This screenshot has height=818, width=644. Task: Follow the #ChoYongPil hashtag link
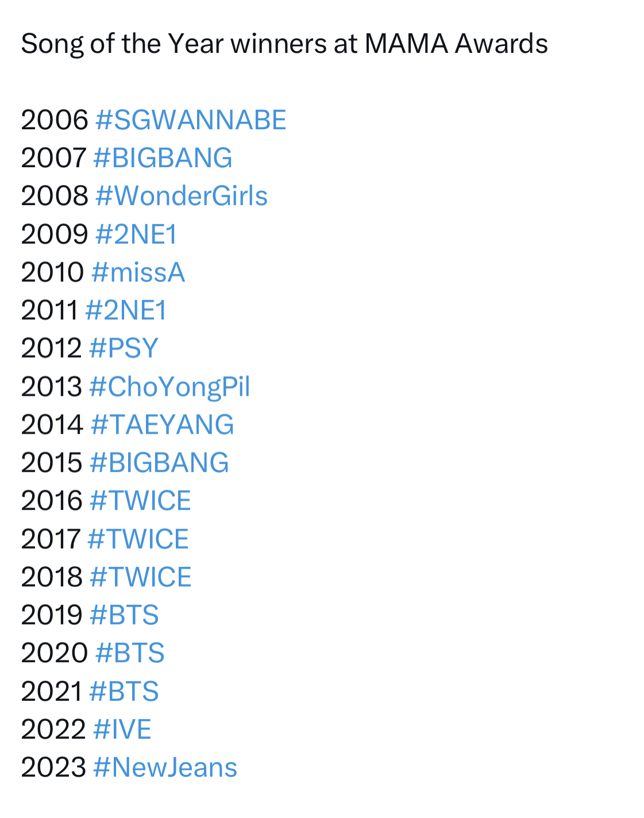click(x=169, y=387)
